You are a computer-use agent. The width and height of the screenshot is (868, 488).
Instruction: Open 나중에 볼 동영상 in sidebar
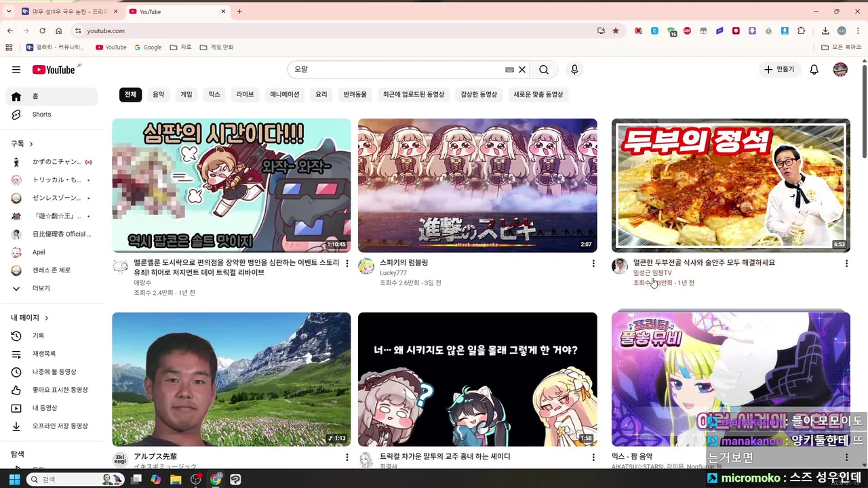(52, 372)
